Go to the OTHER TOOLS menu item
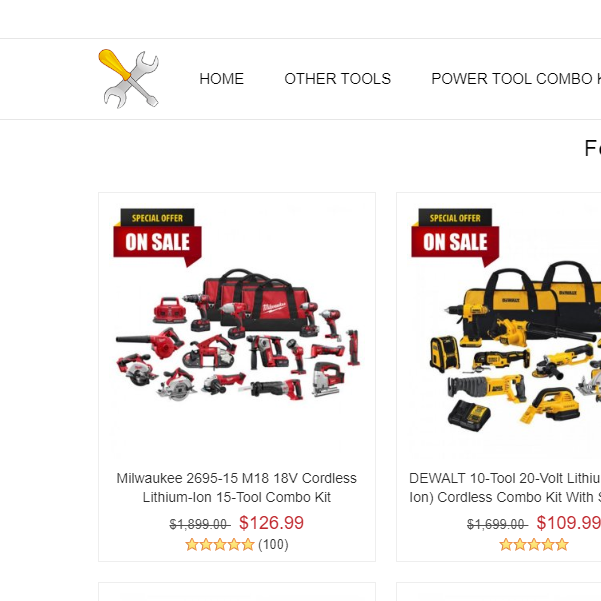 [337, 79]
